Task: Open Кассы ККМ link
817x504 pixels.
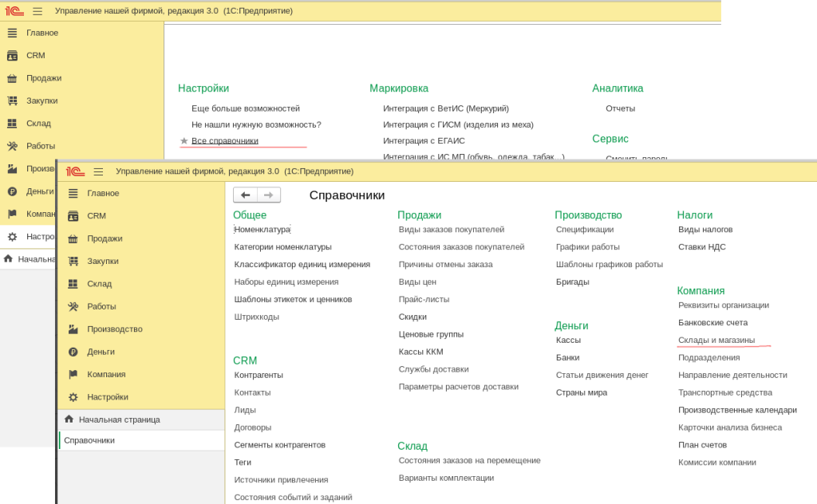Action: click(421, 352)
